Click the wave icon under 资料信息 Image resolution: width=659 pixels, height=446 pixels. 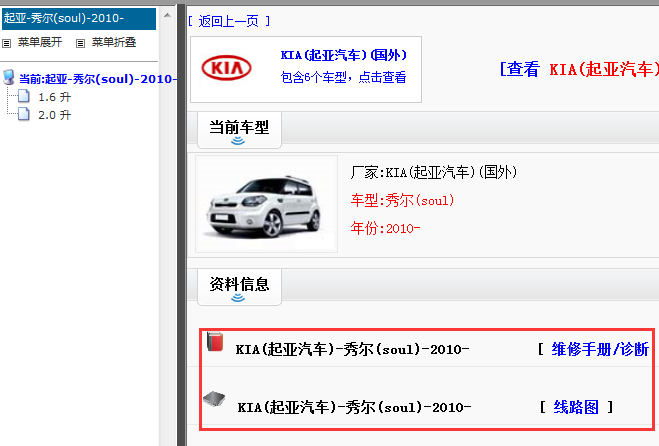point(238,298)
